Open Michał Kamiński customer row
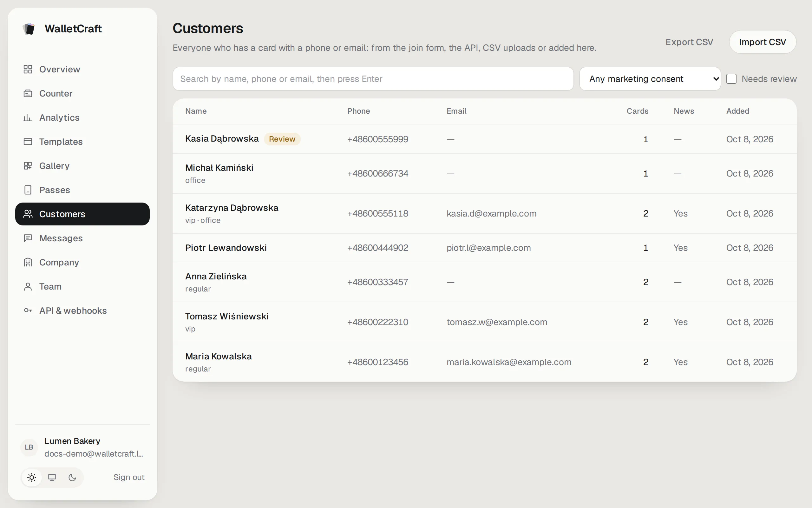 tap(484, 173)
